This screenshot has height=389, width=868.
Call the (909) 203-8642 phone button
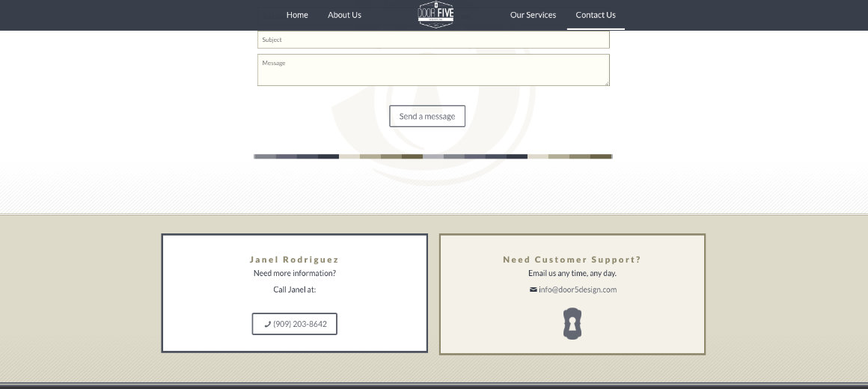(295, 324)
